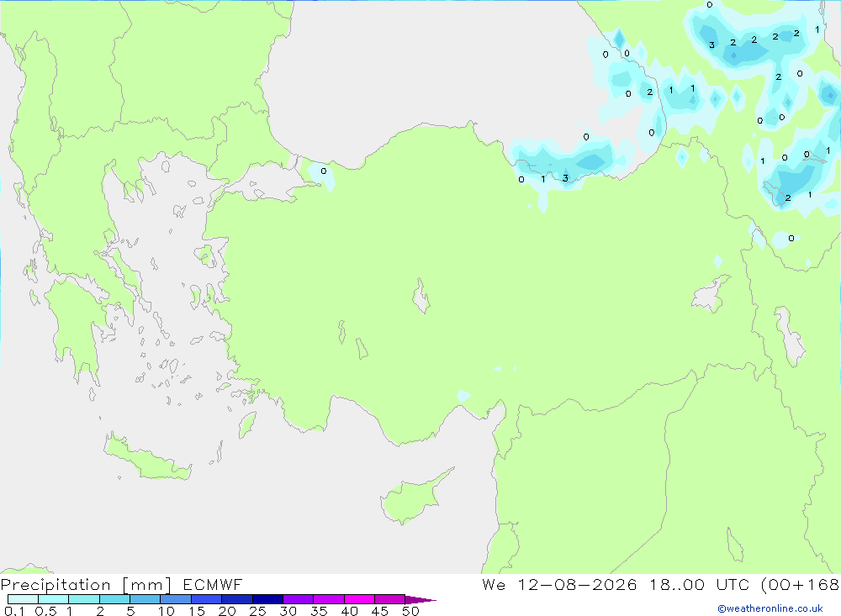Viewport: 841px width, 616px height.
Task: Click the '25' legend scale label
Action: 258,611
